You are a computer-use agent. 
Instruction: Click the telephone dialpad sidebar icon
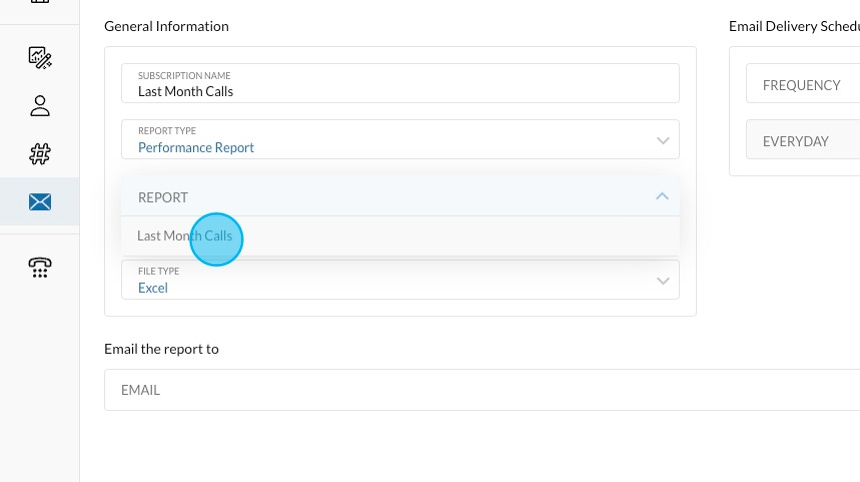click(40, 267)
